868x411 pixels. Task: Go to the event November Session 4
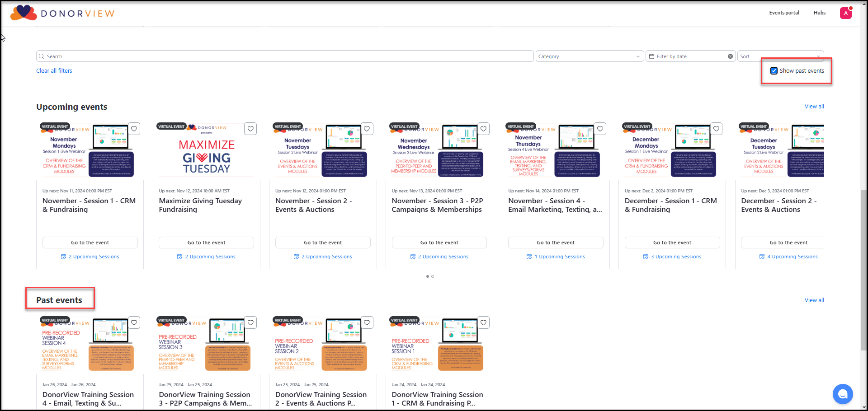click(x=556, y=243)
